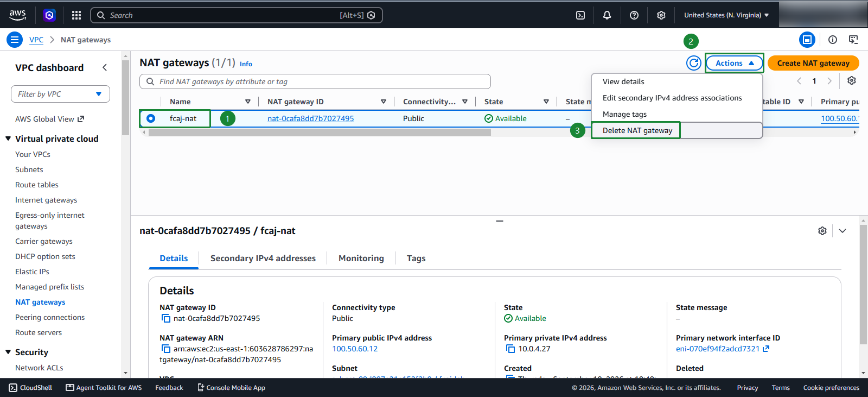
Task: Collapse the details split panel chevron
Action: [x=843, y=231]
